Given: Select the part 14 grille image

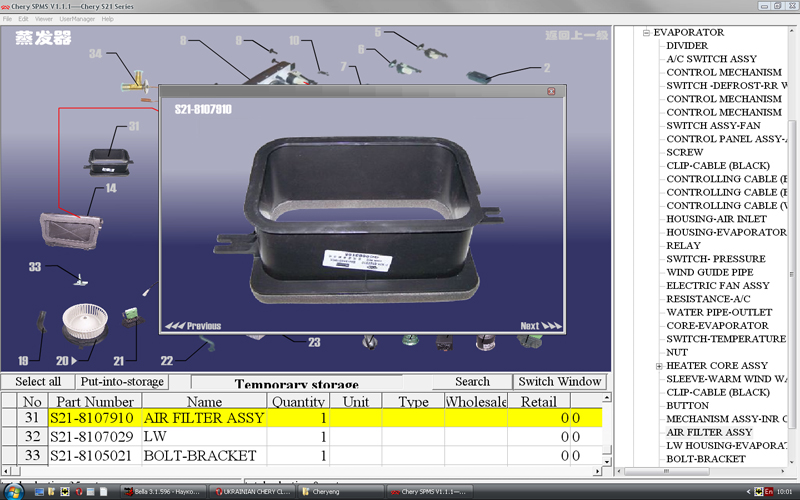Looking at the screenshot, I should pos(71,231).
